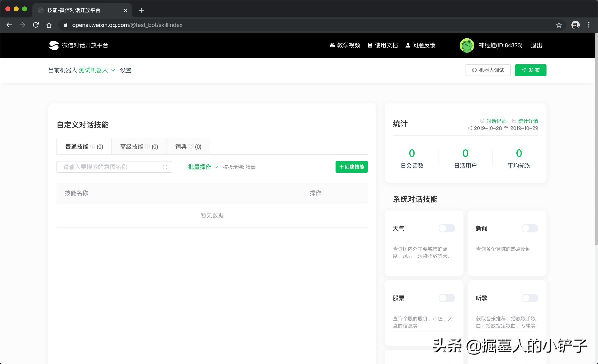Open 统计详情 via its chart icon
Viewport: 598px width, 364px height.
tap(515, 121)
